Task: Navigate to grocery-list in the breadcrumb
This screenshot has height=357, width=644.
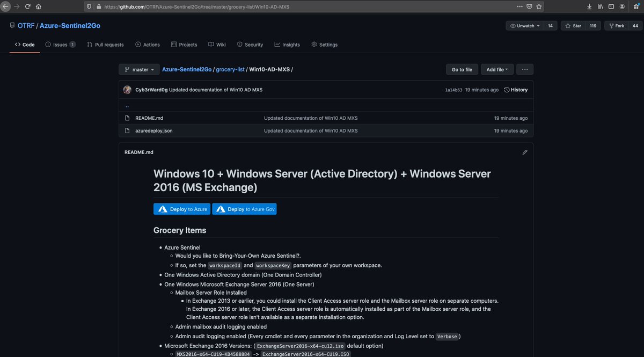Action: pos(230,70)
